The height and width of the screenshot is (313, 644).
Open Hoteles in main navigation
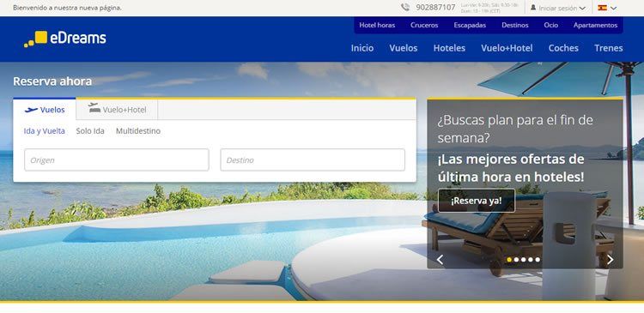(449, 48)
